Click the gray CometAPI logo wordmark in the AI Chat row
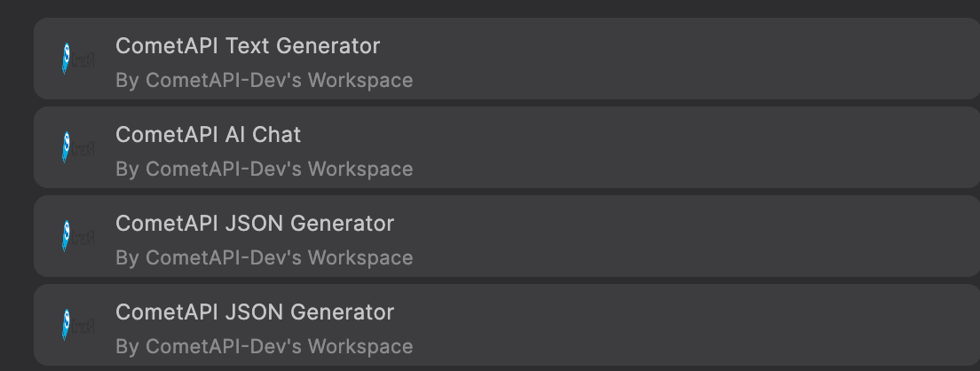Screen dimensions: 980x371 83,148
